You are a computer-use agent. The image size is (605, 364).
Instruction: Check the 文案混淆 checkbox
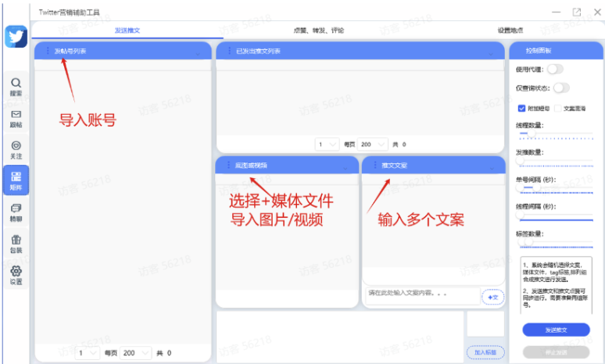click(558, 109)
